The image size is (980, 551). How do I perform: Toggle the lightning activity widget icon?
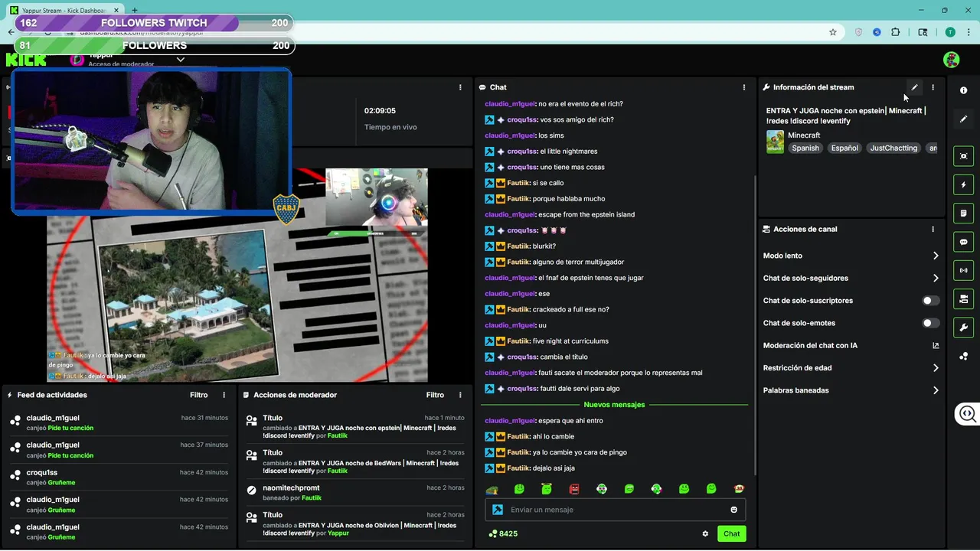(963, 184)
